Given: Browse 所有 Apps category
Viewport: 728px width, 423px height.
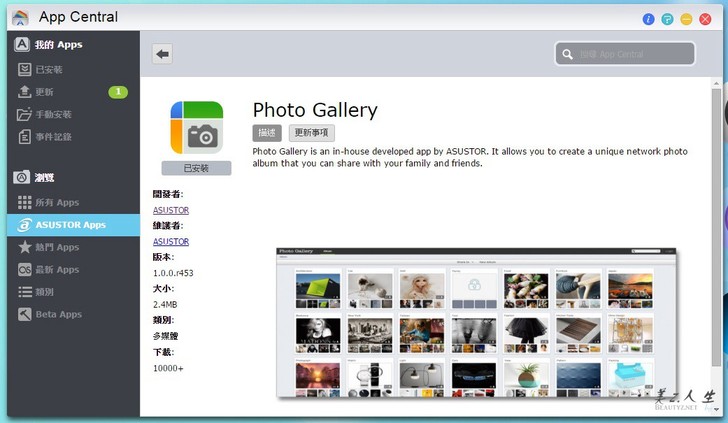Looking at the screenshot, I should [57, 203].
